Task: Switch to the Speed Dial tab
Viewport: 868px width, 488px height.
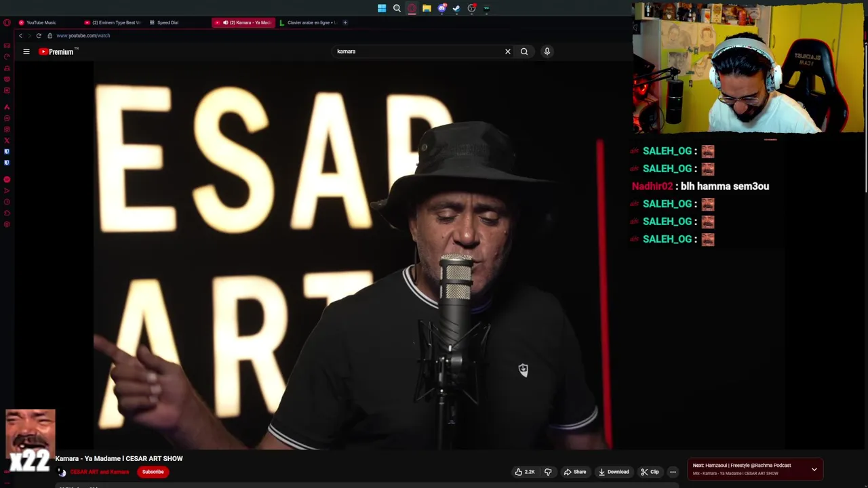Action: click(x=178, y=22)
